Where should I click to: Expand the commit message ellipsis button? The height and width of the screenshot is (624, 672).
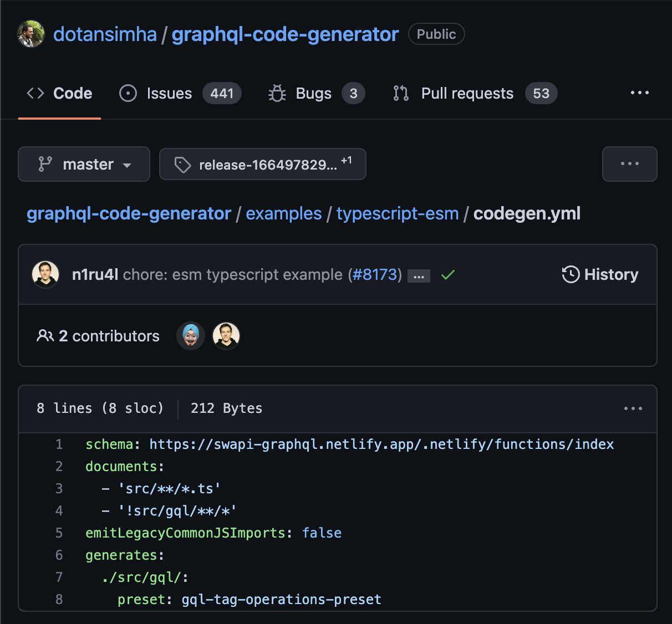419,275
